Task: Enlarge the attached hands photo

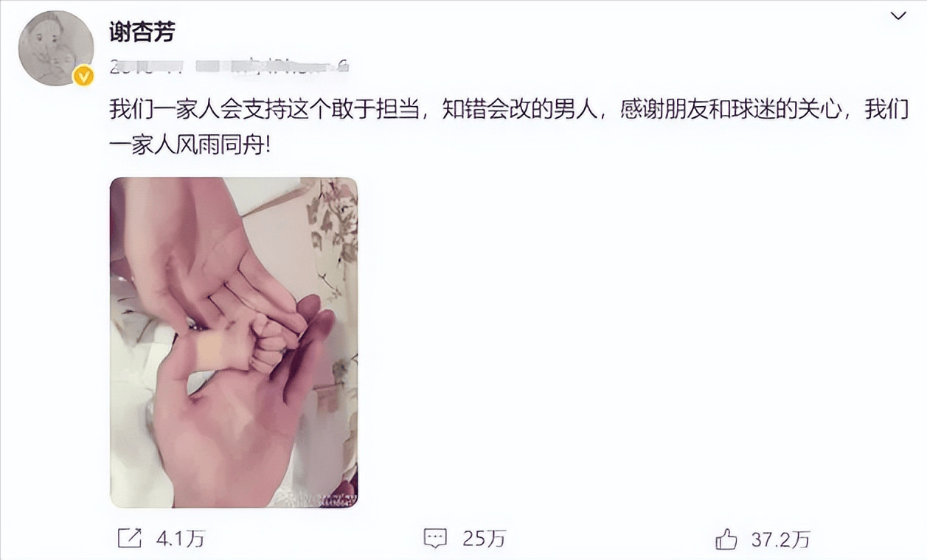Action: coord(234,343)
